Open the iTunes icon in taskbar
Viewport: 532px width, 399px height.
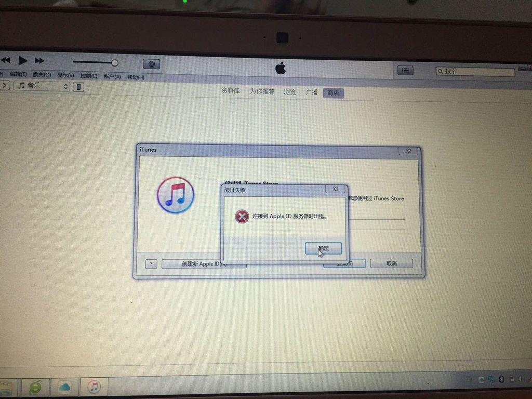click(94, 387)
